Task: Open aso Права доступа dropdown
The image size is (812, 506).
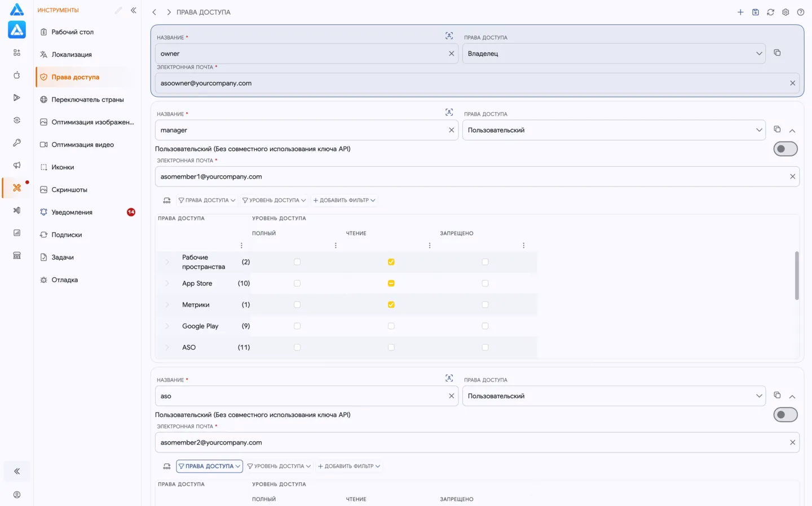Action: [x=614, y=396]
